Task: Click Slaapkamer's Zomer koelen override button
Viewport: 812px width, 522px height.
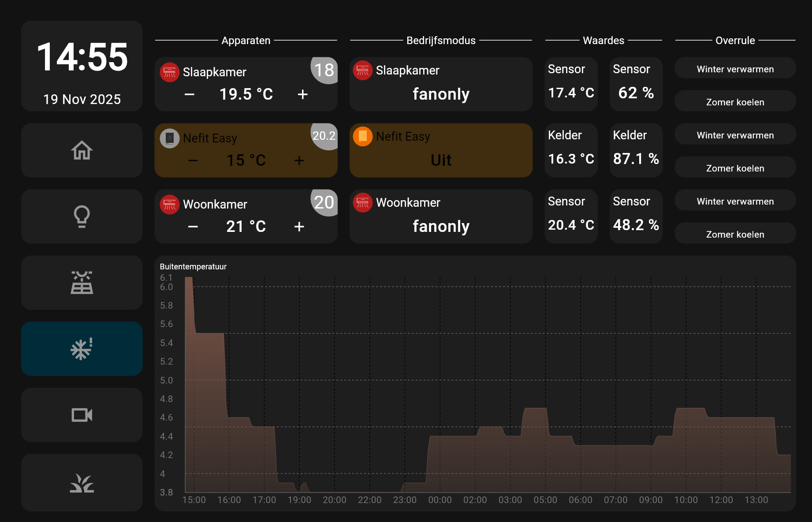Action: pos(735,101)
